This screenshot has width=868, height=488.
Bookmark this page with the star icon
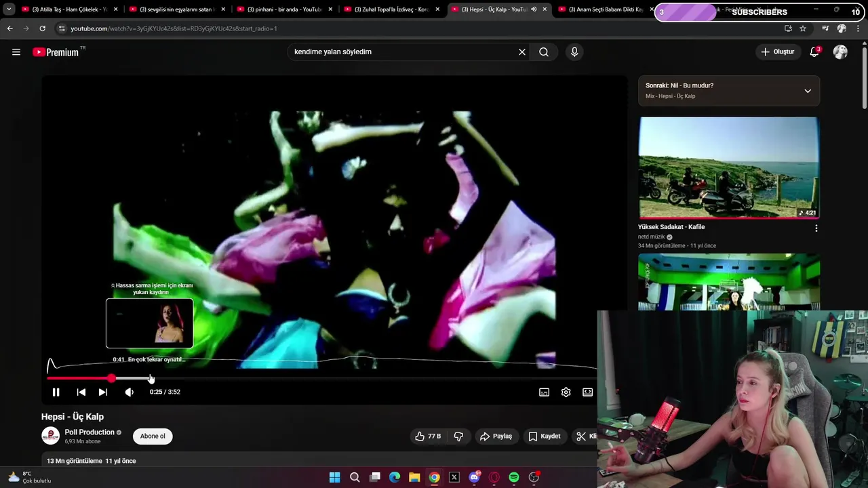803,28
